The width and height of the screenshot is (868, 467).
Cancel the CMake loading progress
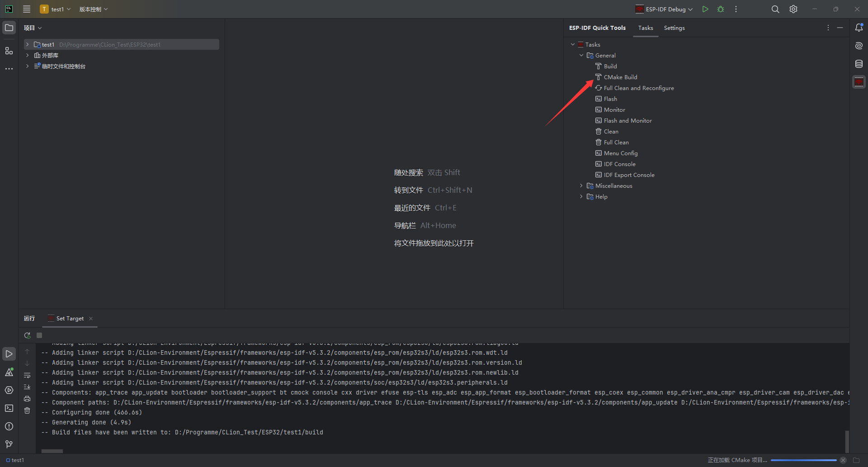pyautogui.click(x=843, y=460)
